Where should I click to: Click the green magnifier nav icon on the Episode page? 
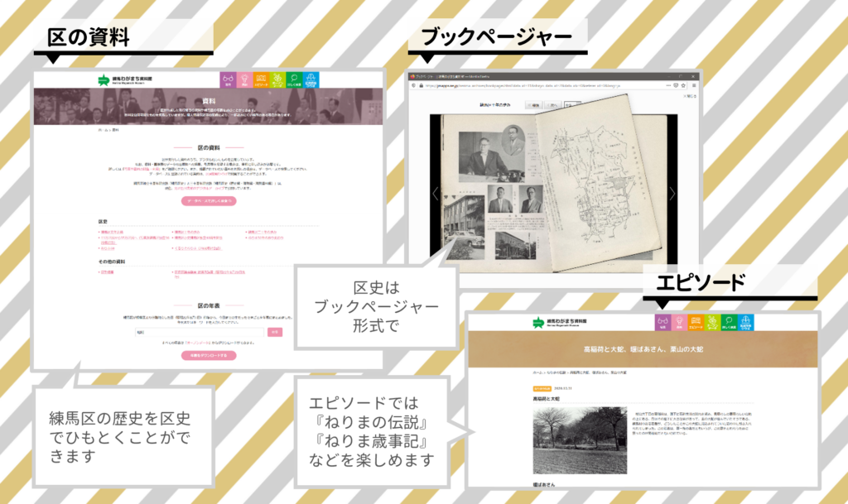click(x=728, y=321)
